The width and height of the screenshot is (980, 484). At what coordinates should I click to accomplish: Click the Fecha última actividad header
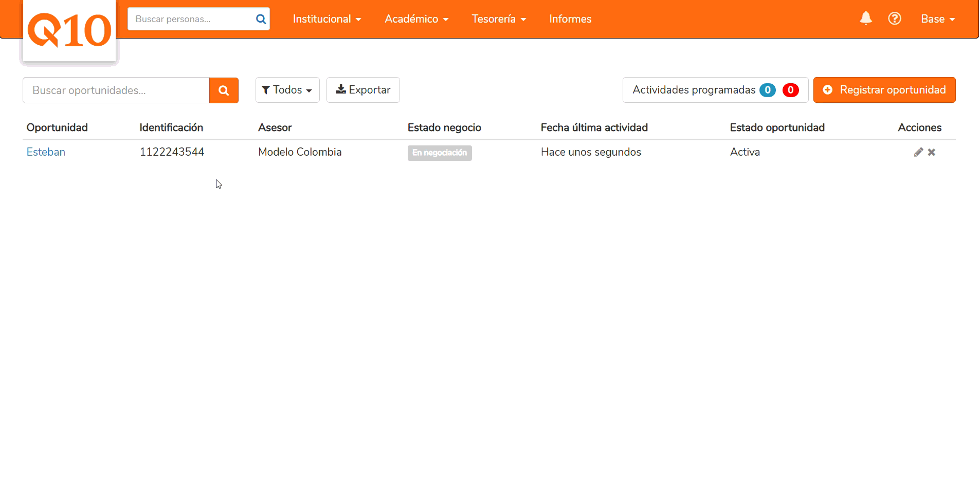(x=594, y=127)
